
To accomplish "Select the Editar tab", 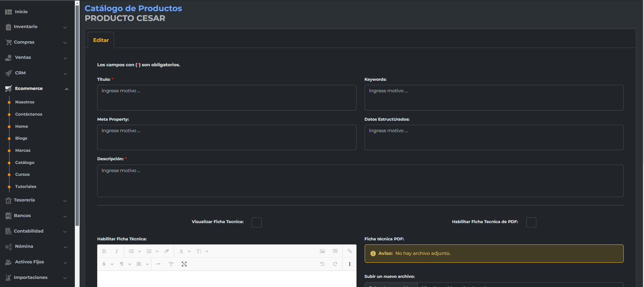I will tap(101, 40).
